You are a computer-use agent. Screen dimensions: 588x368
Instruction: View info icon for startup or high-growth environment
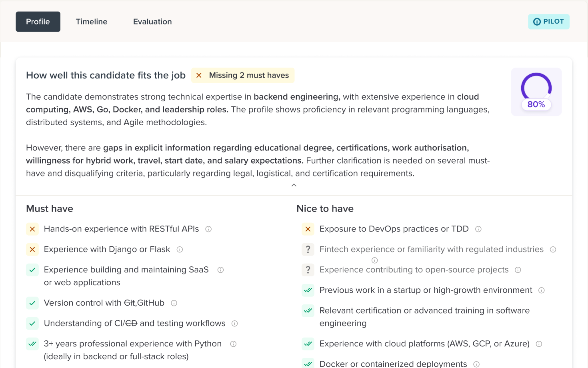click(542, 290)
